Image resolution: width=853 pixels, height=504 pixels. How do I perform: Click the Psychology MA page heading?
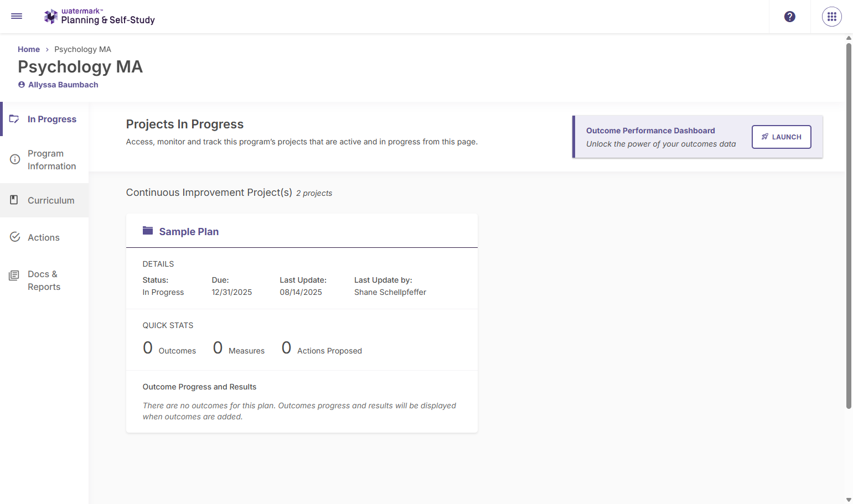pyautogui.click(x=80, y=66)
